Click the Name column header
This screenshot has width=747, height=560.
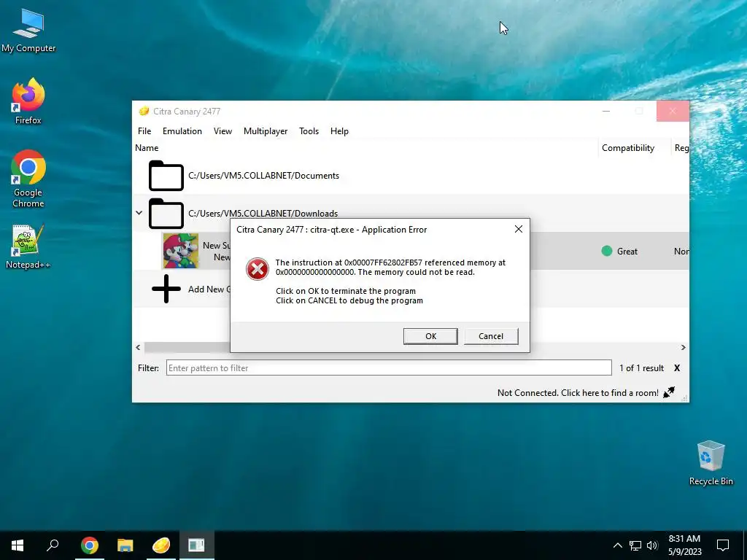(x=147, y=148)
